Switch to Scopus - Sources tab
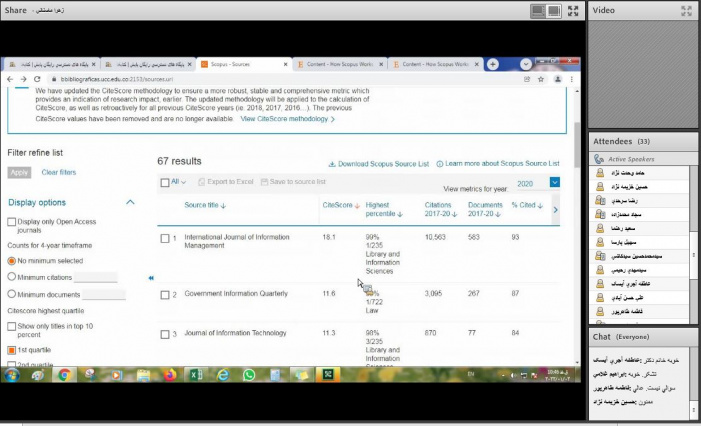 coord(243,64)
